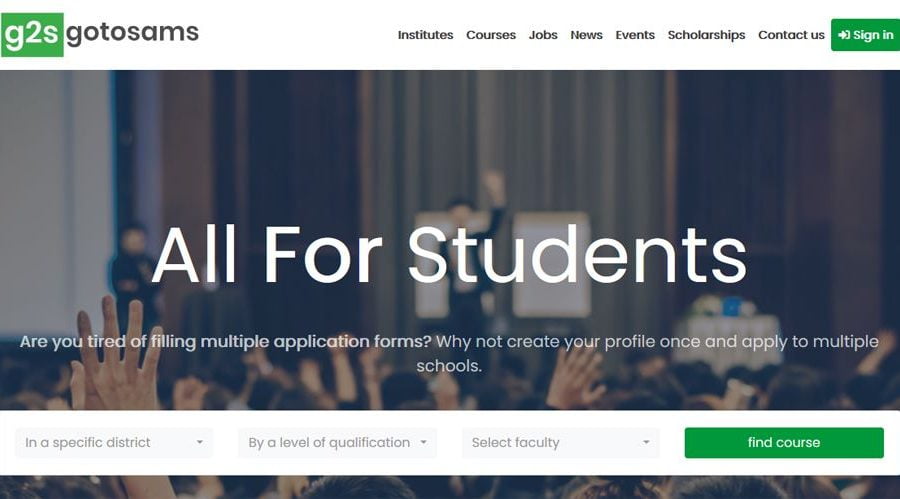This screenshot has height=499, width=900.
Task: Go to the Jobs page
Action: click(x=543, y=35)
